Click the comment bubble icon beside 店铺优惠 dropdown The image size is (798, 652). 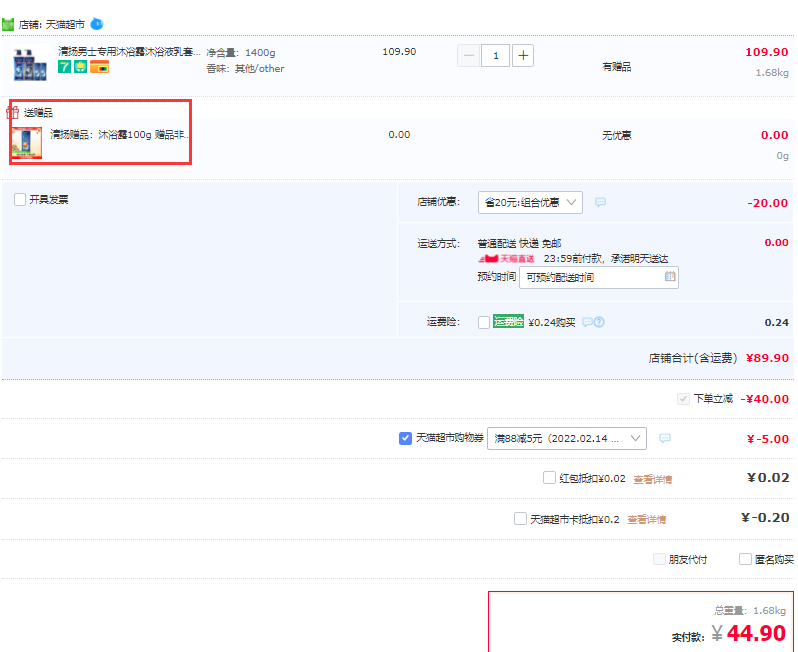coord(600,202)
